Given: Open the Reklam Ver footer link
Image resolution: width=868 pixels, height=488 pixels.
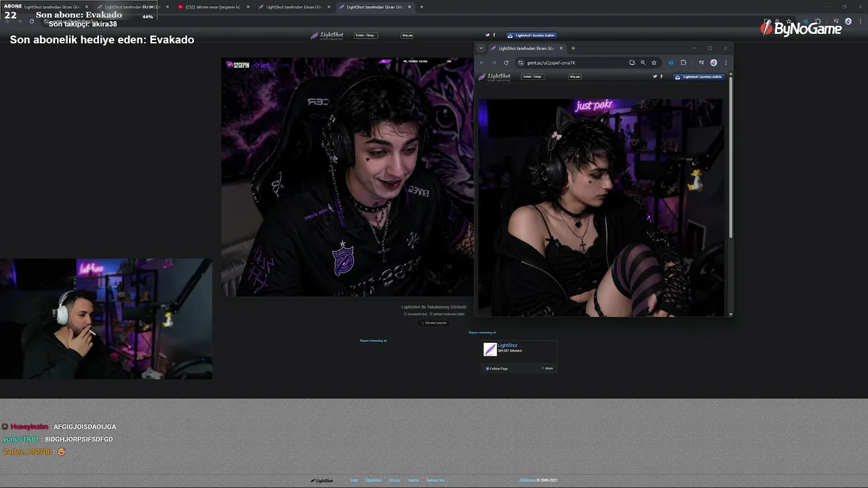Looking at the screenshot, I should point(435,481).
